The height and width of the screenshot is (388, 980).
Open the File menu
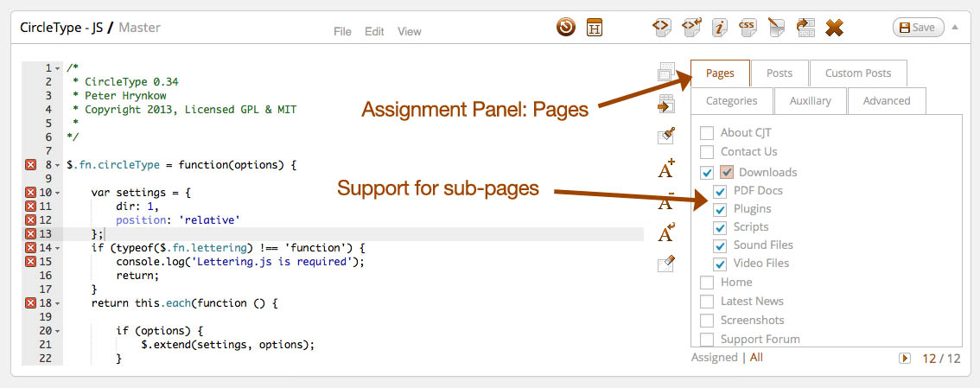[x=342, y=31]
